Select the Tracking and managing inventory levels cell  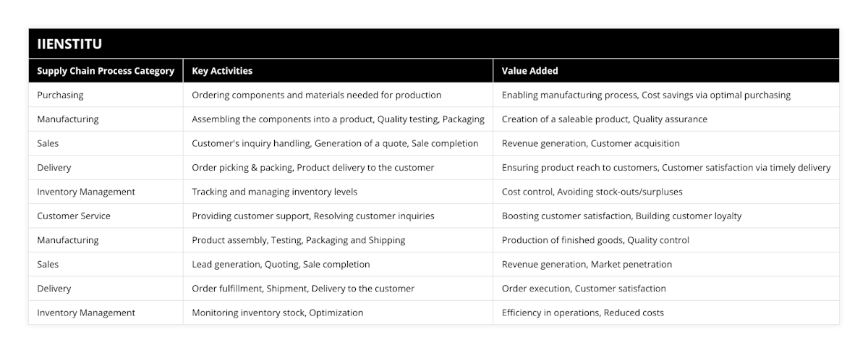274,192
